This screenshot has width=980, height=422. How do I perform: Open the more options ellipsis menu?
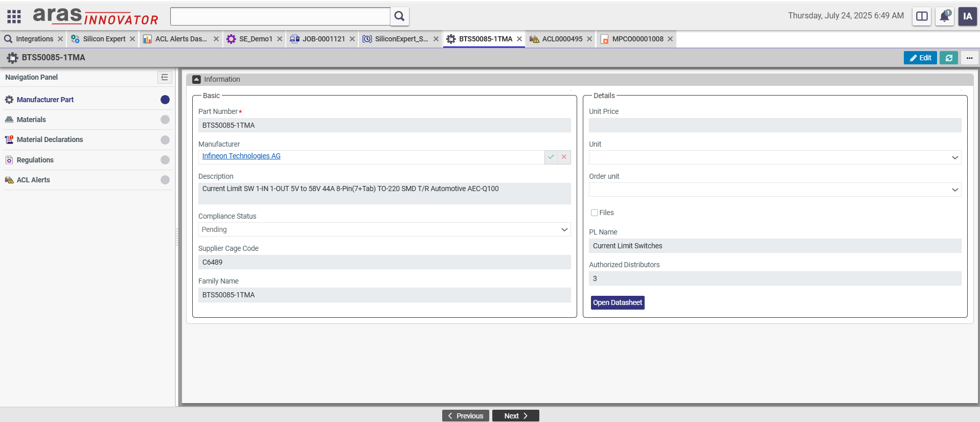click(x=969, y=58)
